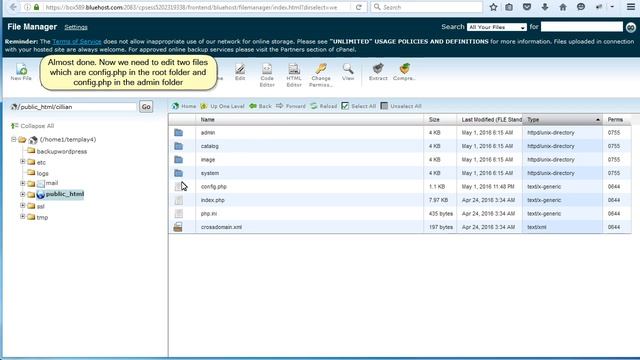Expand the tmp folder node
Viewport: 640px width, 360px height.
point(23,217)
